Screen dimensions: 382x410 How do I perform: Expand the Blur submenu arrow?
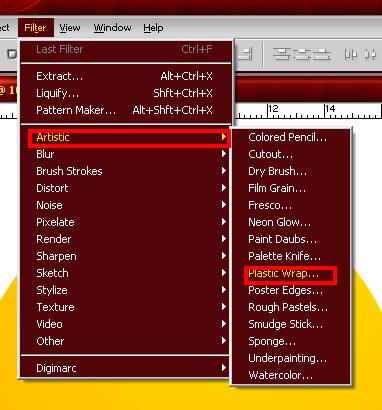point(224,154)
